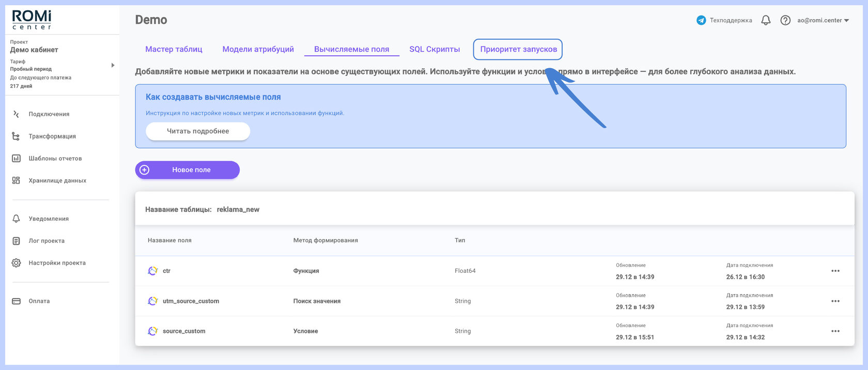Open the Приоритет запусков tab
The width and height of the screenshot is (868, 370).
518,50
